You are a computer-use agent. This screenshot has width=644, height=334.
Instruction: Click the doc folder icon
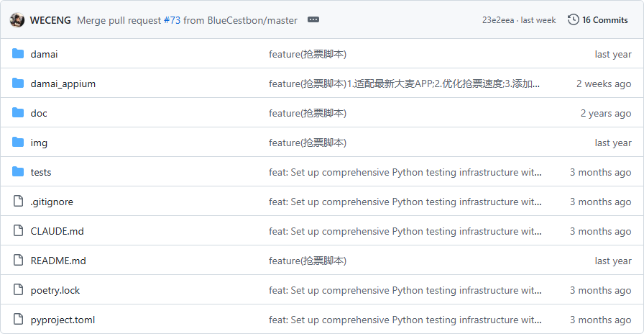[18, 113]
